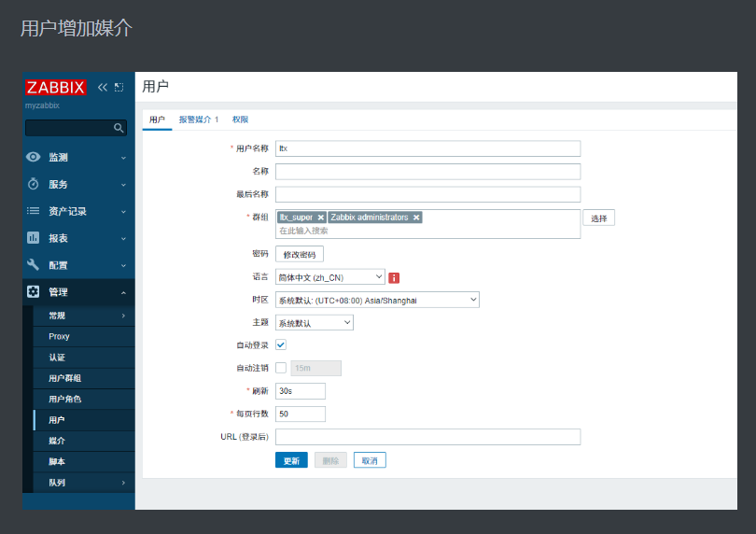Click the 选择 button
The width and height of the screenshot is (756, 534).
pos(599,218)
